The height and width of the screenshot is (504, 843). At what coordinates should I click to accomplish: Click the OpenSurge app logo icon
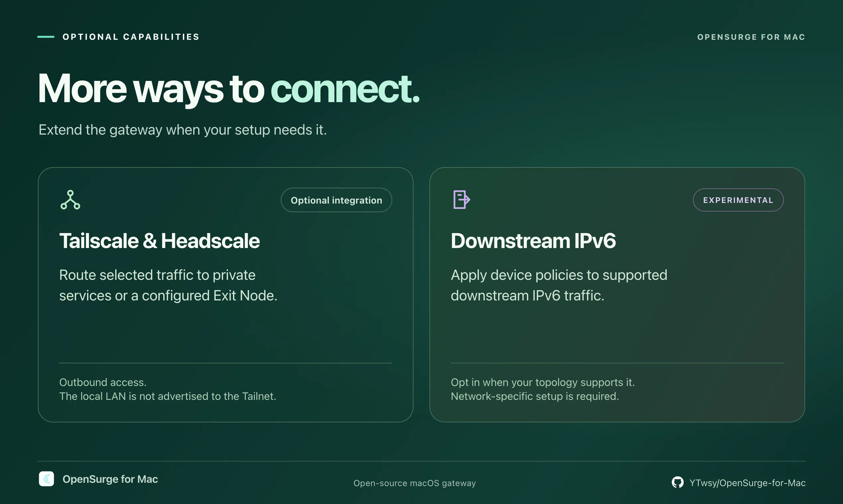pos(46,479)
